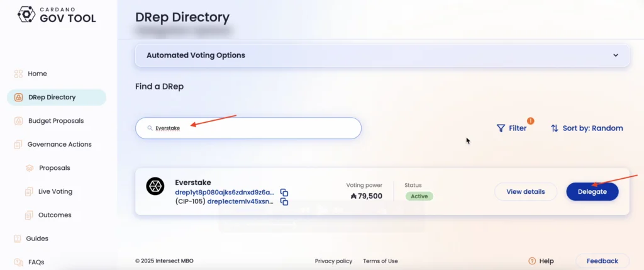Image resolution: width=644 pixels, height=270 pixels.
Task: Copy the Everstake DRep ID
Action: tap(284, 193)
